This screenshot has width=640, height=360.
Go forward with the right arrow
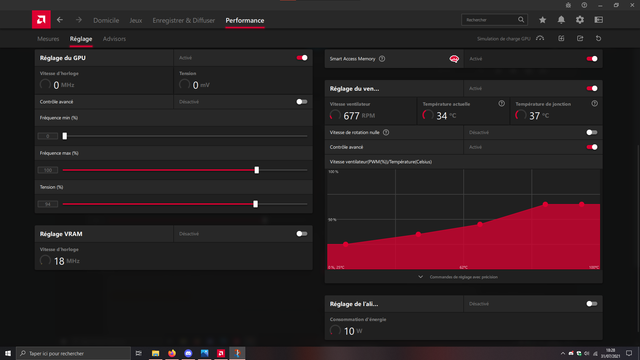[79, 20]
